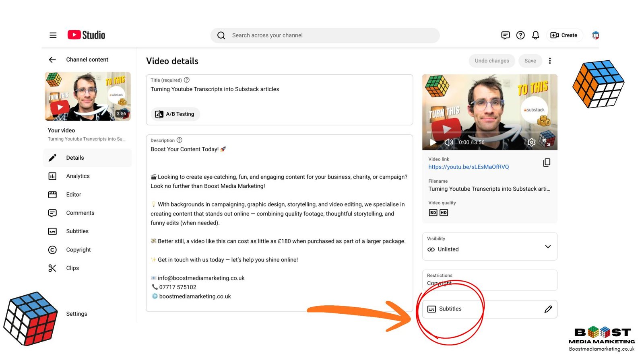
Task: Mute the video preview audio
Action: 448,142
